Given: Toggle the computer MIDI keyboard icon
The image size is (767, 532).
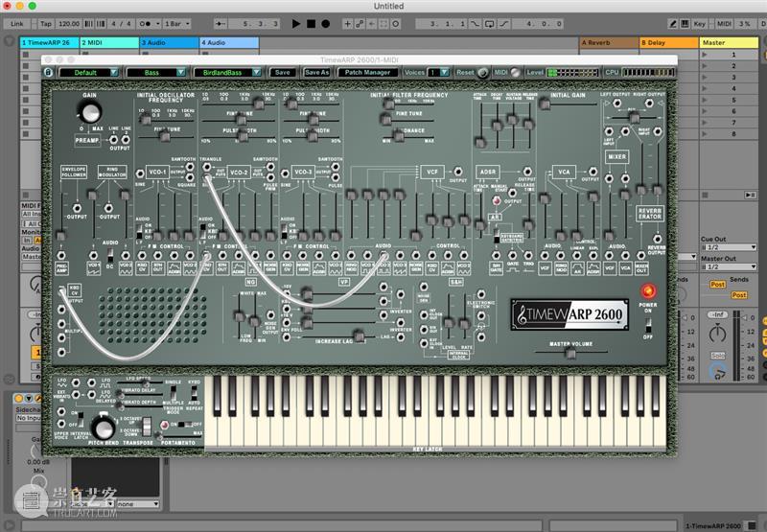Looking at the screenshot, I should click(x=685, y=23).
